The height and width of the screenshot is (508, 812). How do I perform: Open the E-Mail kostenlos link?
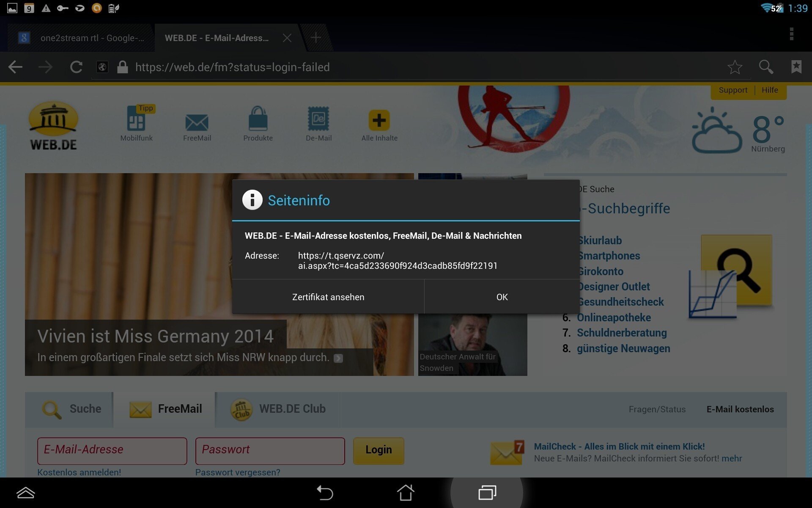(x=740, y=409)
